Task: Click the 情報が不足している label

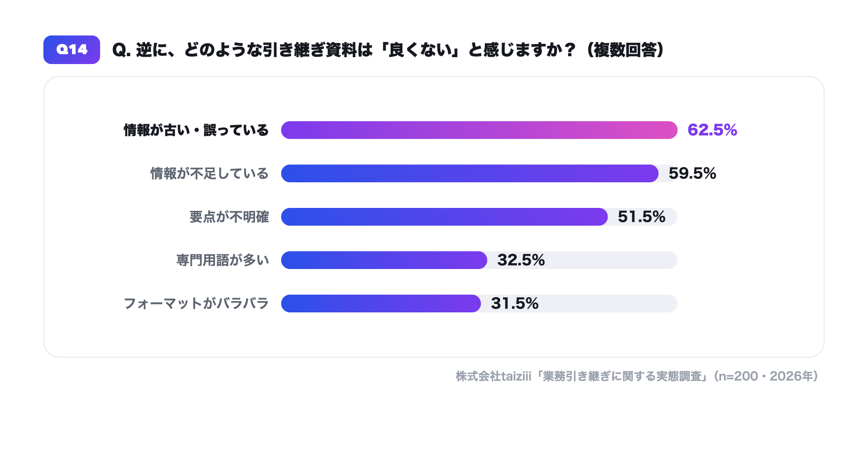Action: 210,173
